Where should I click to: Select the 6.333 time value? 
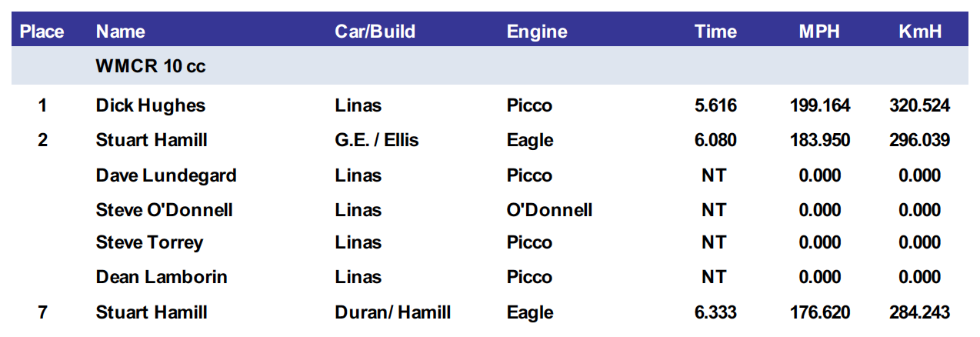(715, 312)
